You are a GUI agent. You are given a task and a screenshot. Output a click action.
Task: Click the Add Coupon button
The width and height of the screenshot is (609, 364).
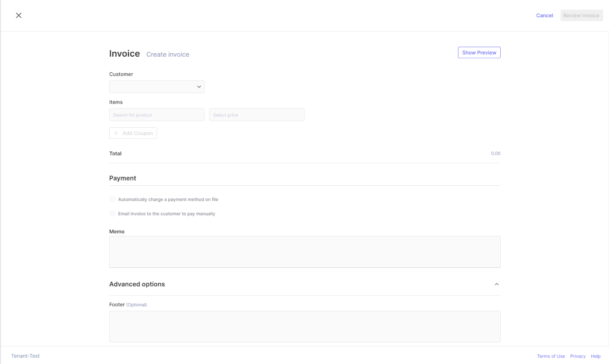coord(133,133)
